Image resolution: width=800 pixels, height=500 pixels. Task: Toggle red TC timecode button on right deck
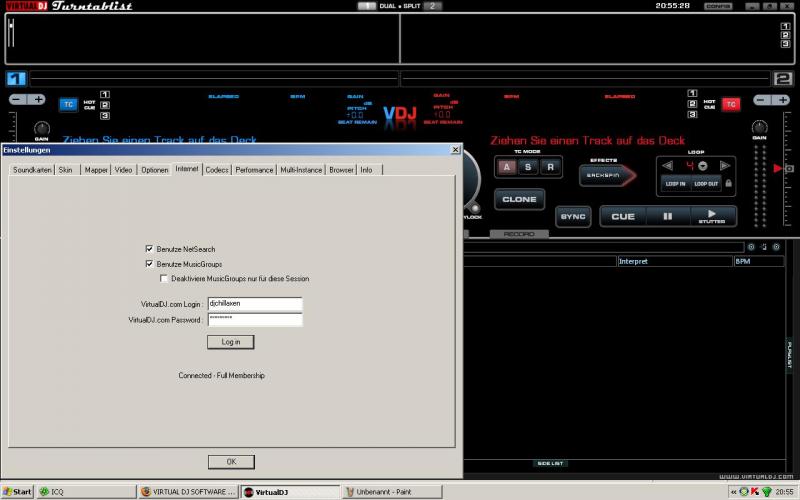731,105
